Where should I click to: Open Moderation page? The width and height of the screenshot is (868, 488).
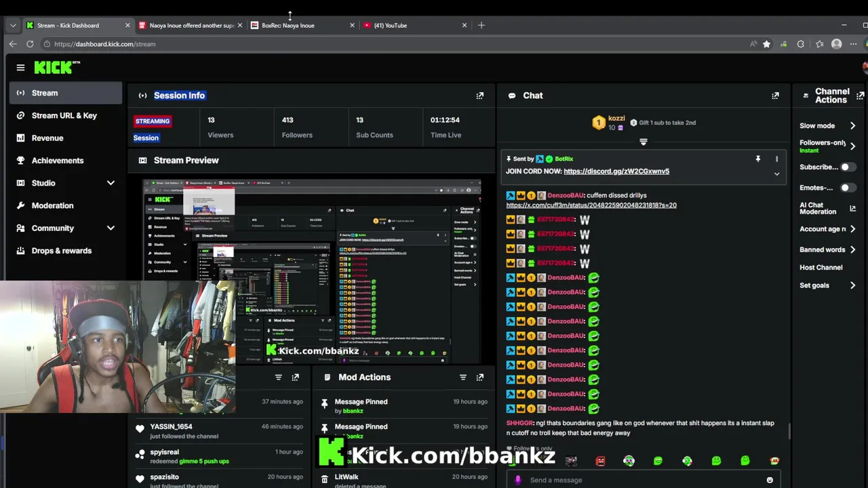point(66,205)
